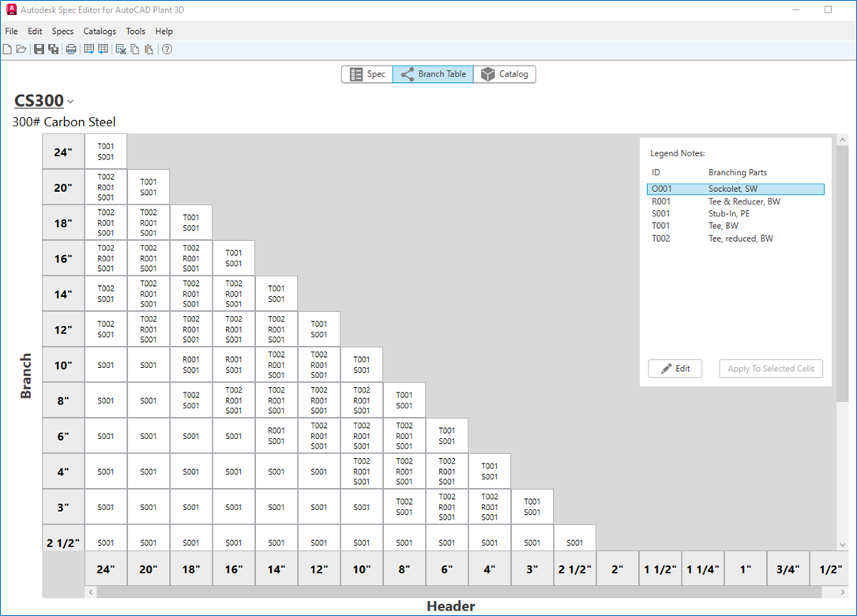Viewport: 857px width, 616px height.
Task: Click the Paste clipboard toolbar icon
Action: click(x=149, y=50)
